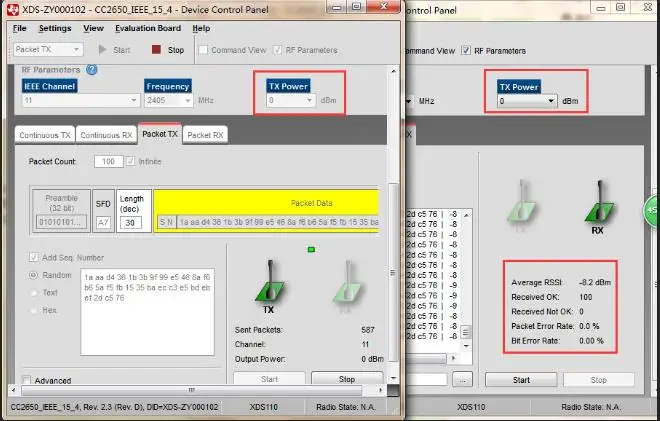Click the dimmed TX antenna icon in right window

(522, 203)
